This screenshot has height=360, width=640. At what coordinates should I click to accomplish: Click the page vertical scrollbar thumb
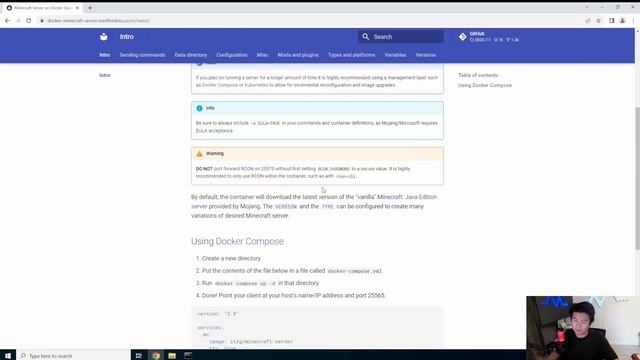pos(637,178)
